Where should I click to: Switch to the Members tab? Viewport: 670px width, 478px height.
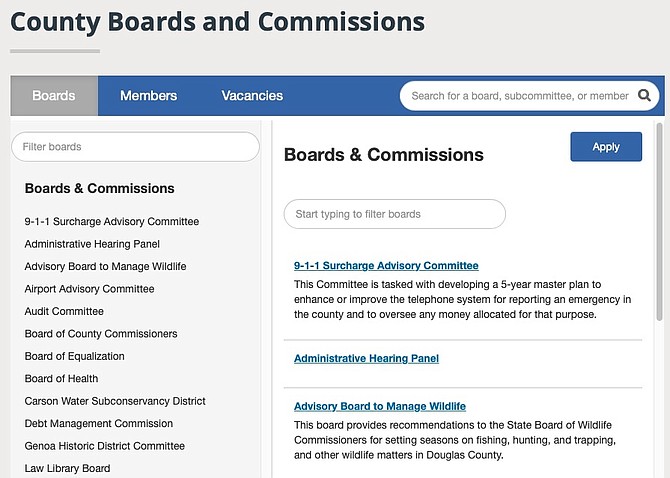(148, 96)
